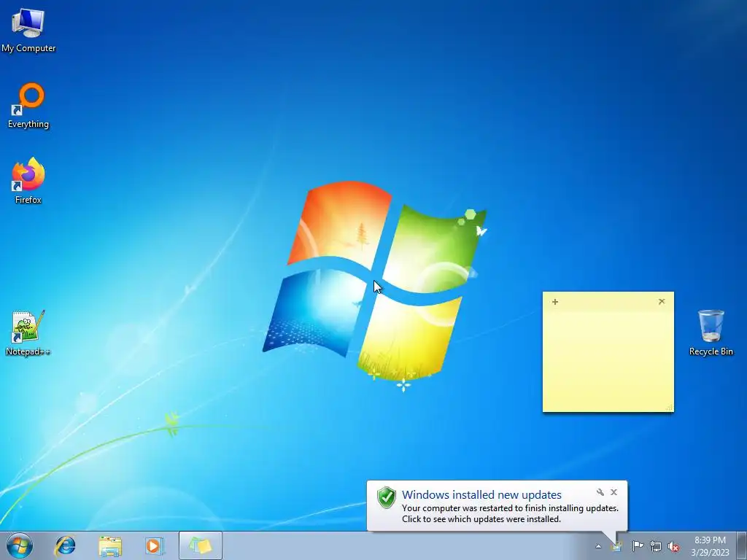Click the green shield update icon
747x560 pixels.
[x=387, y=497]
